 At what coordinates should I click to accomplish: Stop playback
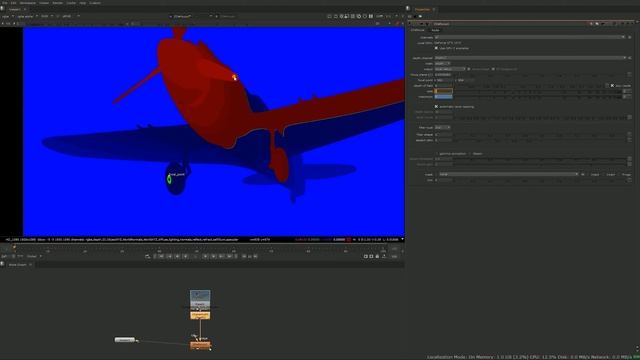click(195, 256)
